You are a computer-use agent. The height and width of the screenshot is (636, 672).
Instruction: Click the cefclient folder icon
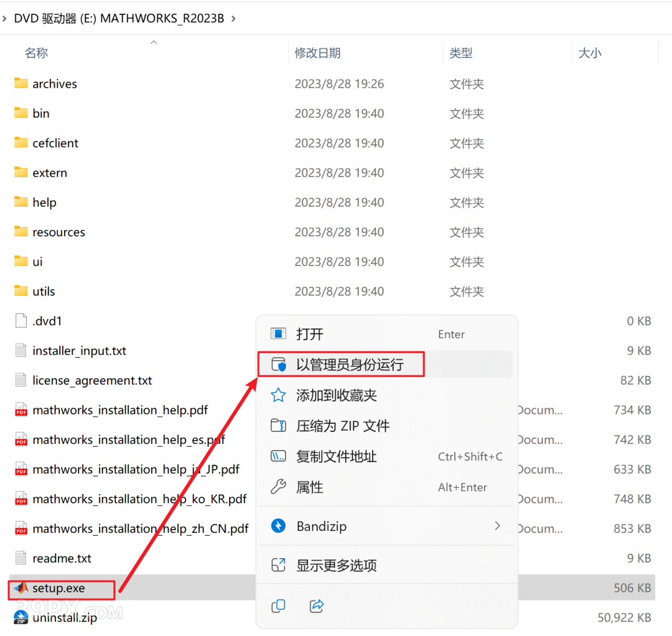[21, 143]
